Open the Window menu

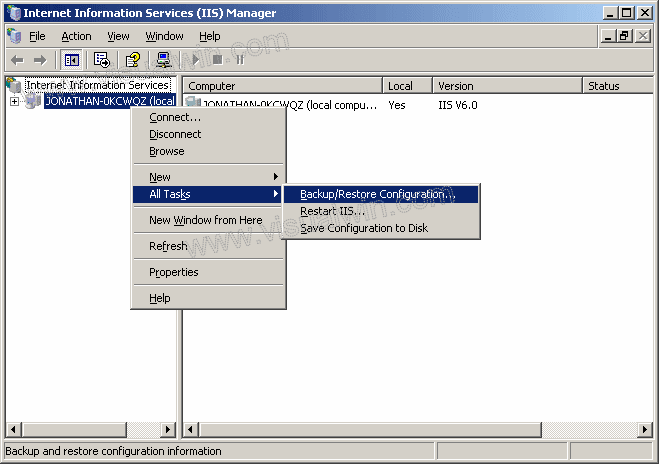(x=164, y=37)
